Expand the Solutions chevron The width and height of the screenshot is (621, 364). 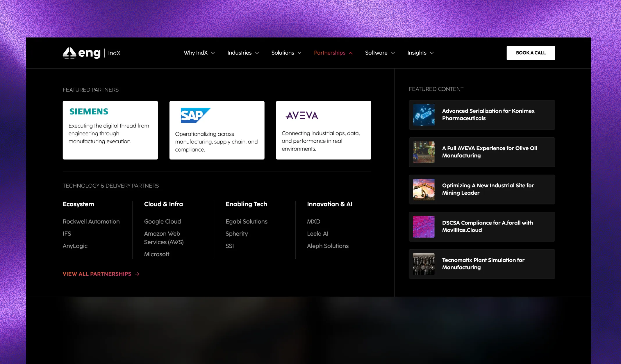(299, 53)
